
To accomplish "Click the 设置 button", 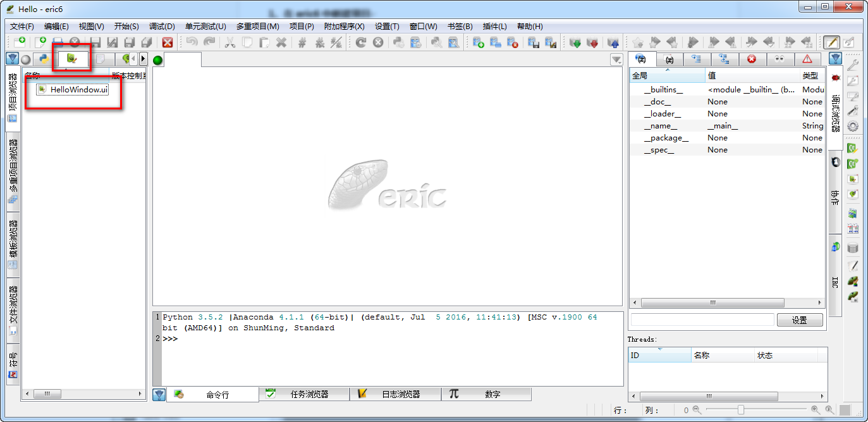I will pos(800,320).
